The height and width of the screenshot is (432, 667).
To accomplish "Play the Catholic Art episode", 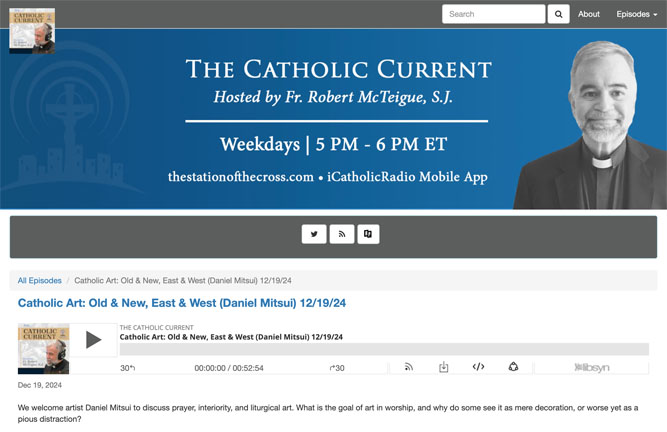I will tap(93, 340).
